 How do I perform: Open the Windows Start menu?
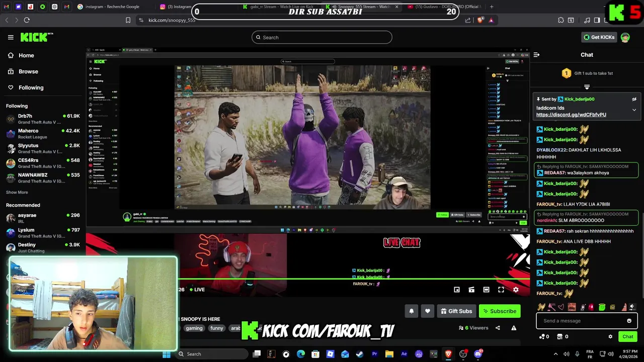[167, 354]
